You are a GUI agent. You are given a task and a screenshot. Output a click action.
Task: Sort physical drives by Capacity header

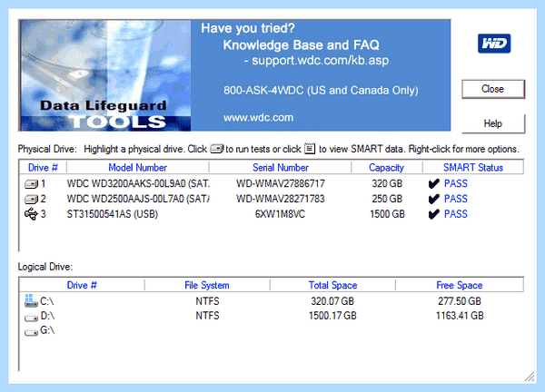click(x=387, y=167)
